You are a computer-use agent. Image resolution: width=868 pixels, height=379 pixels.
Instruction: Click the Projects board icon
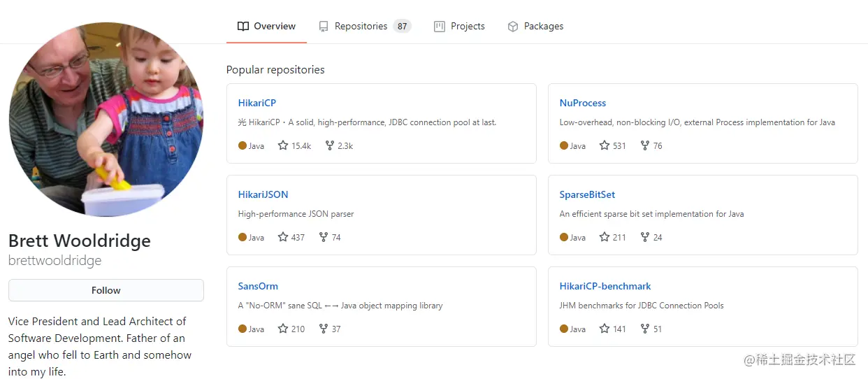pos(440,27)
